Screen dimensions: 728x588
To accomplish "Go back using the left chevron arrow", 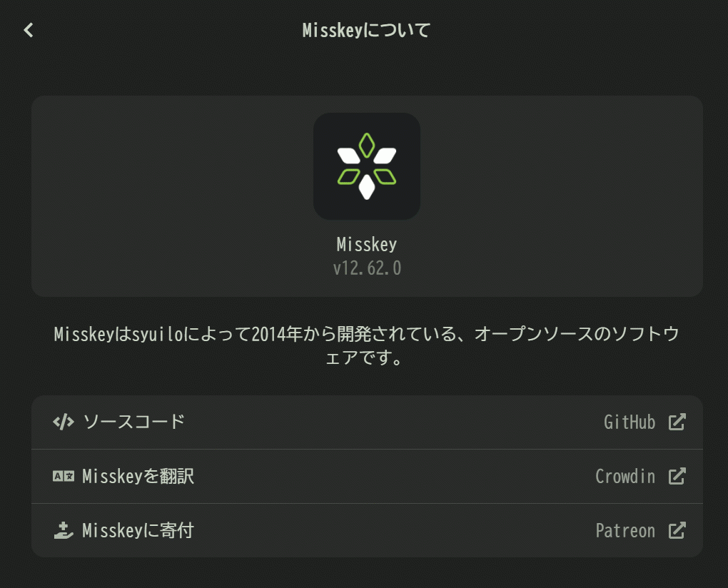I will click(29, 30).
